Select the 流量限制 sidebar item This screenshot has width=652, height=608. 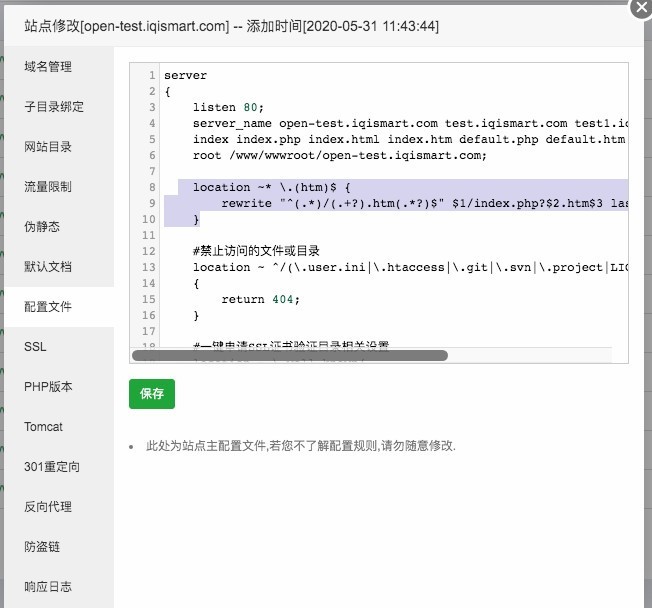(48, 187)
